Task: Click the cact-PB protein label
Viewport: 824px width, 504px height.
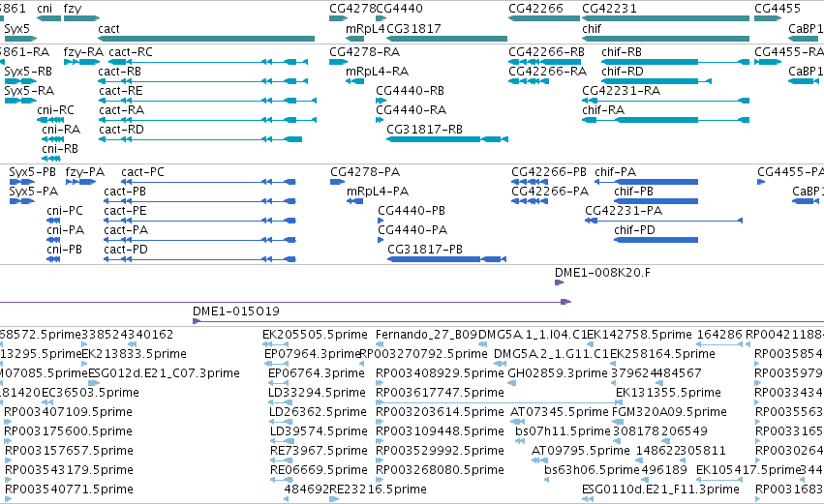Action: (x=125, y=192)
